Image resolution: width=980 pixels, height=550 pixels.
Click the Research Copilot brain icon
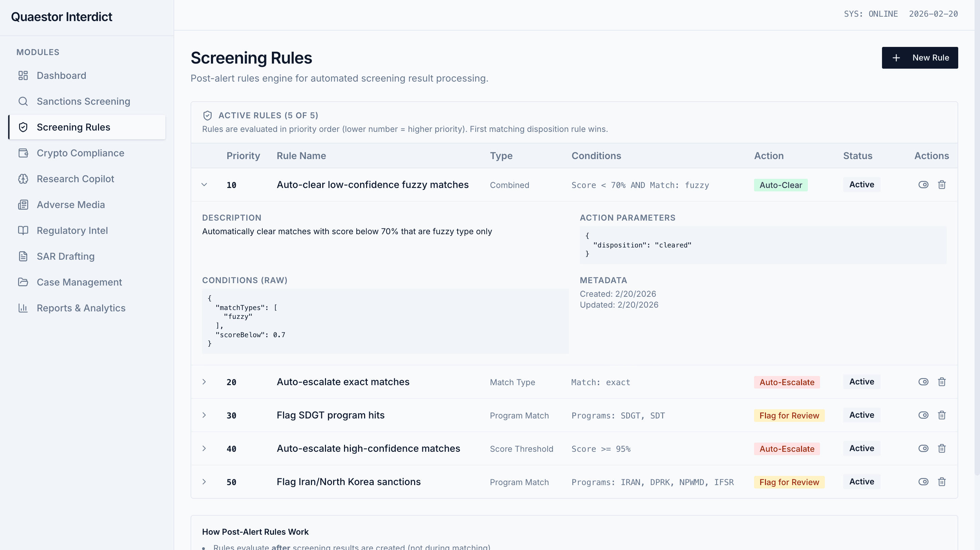click(23, 179)
